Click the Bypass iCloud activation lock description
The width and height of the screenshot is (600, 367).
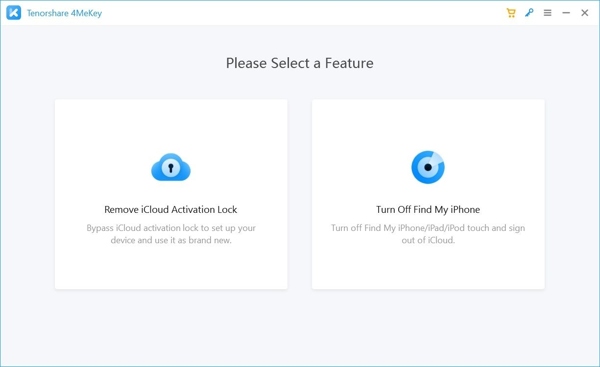(171, 234)
